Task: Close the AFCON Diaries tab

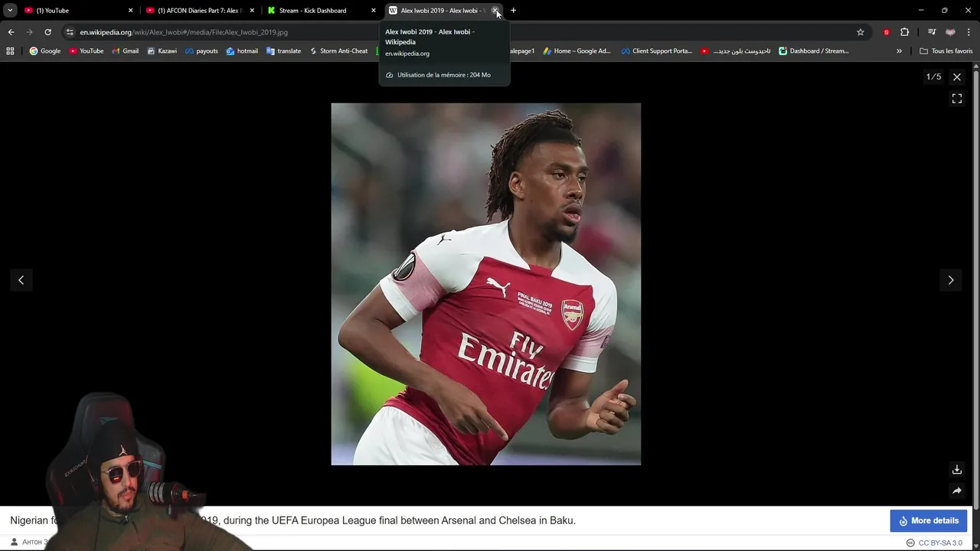Action: pos(252,11)
